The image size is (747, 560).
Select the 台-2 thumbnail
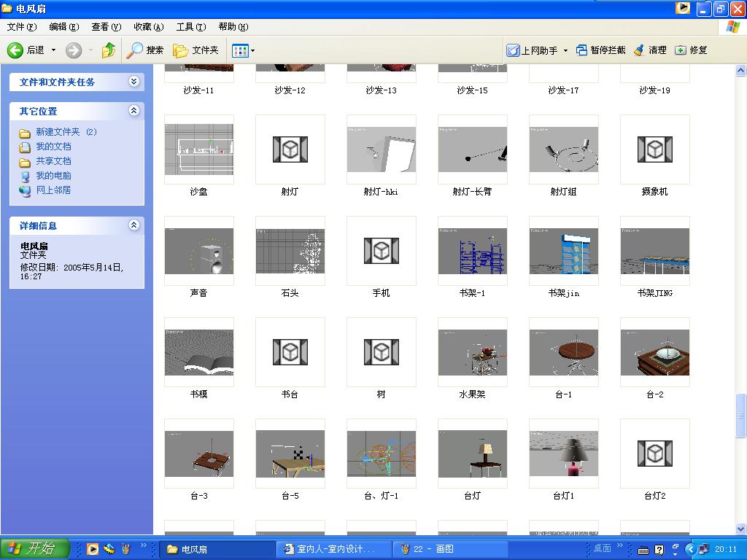point(655,352)
